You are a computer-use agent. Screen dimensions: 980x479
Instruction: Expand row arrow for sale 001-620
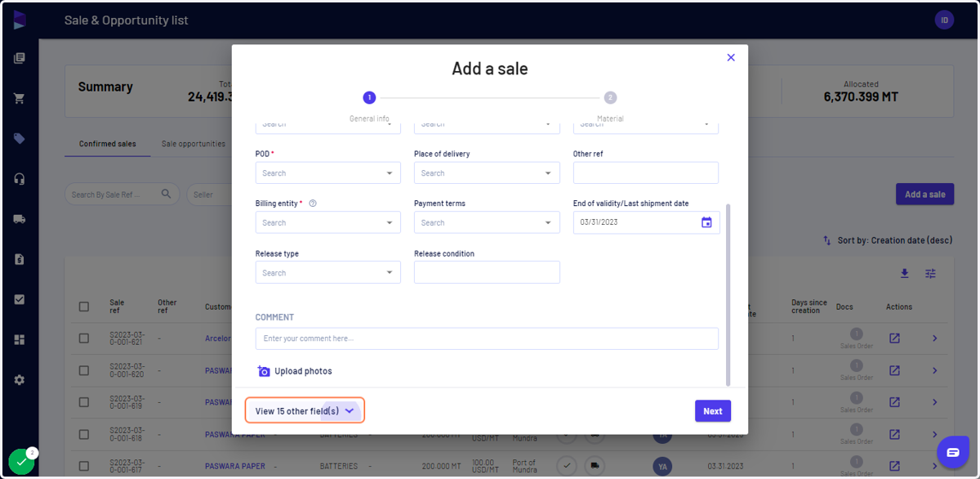[x=935, y=370]
